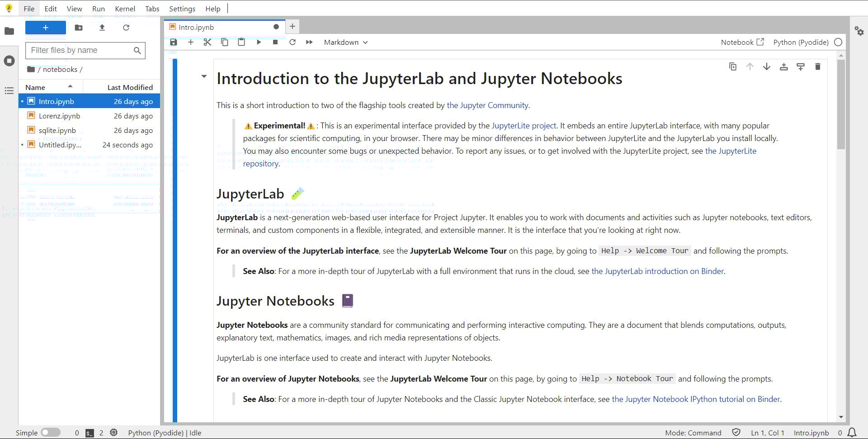Screen dimensions: 868x439
Task: Click Ln 1, Col 1 status item
Action: point(768,433)
